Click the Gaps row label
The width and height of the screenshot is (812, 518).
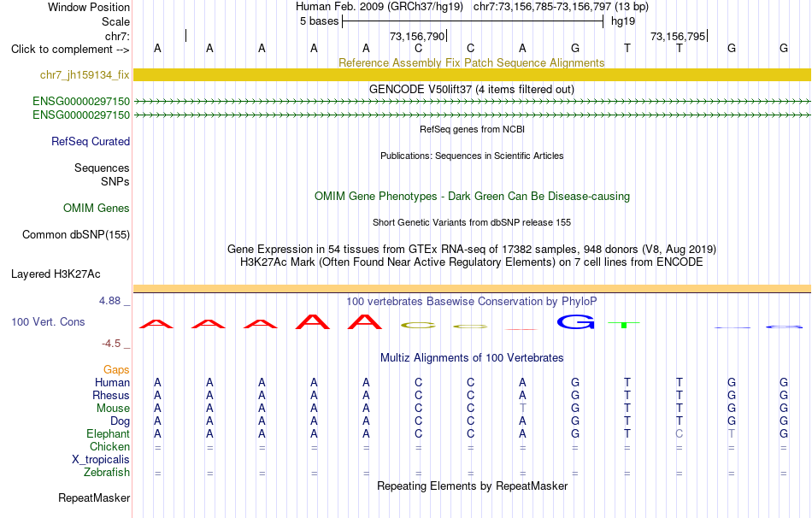coord(116,370)
